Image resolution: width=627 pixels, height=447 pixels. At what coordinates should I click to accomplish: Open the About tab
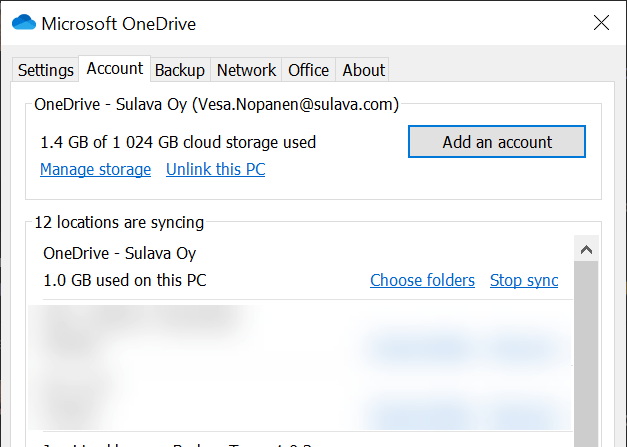(x=363, y=70)
